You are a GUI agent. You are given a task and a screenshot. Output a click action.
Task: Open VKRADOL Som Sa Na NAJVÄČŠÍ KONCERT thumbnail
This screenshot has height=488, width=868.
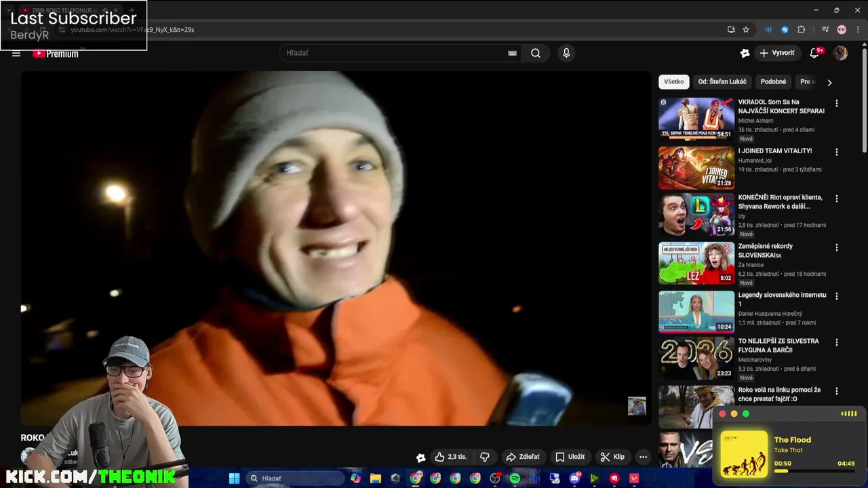696,119
